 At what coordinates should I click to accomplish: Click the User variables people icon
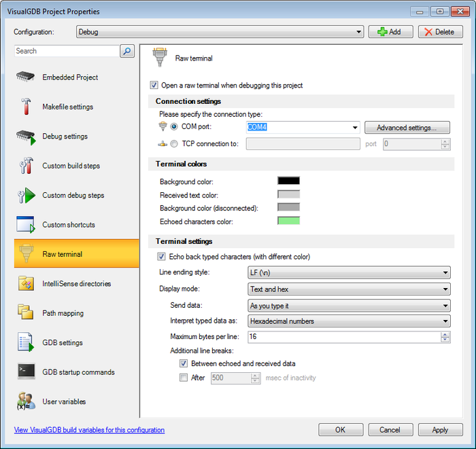[26, 401]
